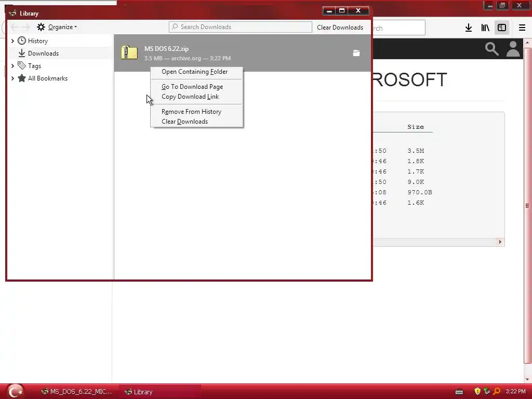
Task: Click the Size column header
Action: pos(416,127)
